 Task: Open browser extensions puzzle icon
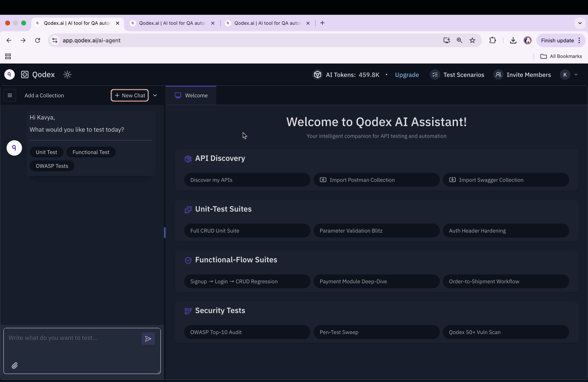[x=492, y=41]
